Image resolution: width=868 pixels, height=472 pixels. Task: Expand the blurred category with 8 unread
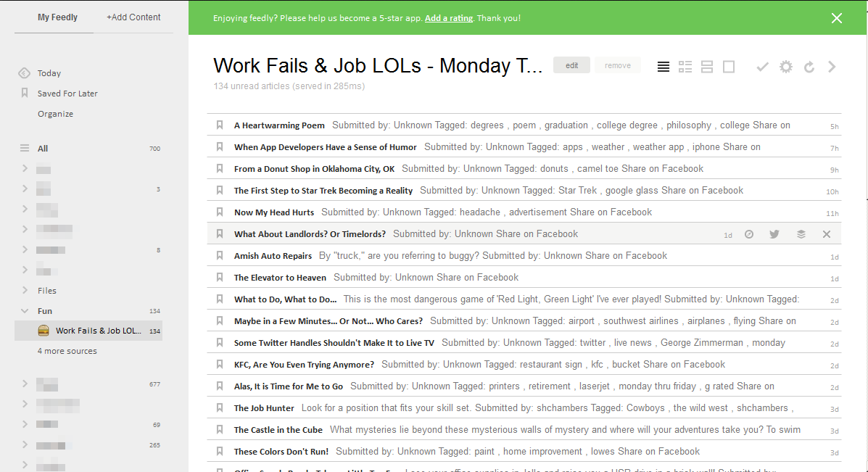(x=25, y=249)
